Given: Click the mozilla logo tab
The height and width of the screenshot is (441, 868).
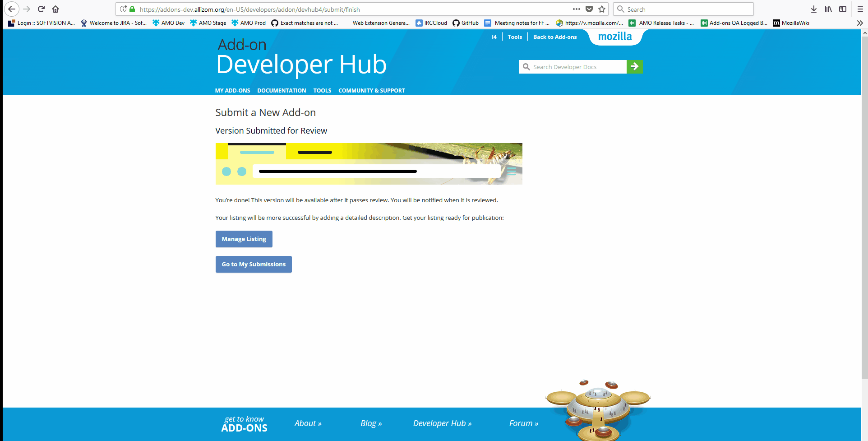Looking at the screenshot, I should click(x=615, y=37).
